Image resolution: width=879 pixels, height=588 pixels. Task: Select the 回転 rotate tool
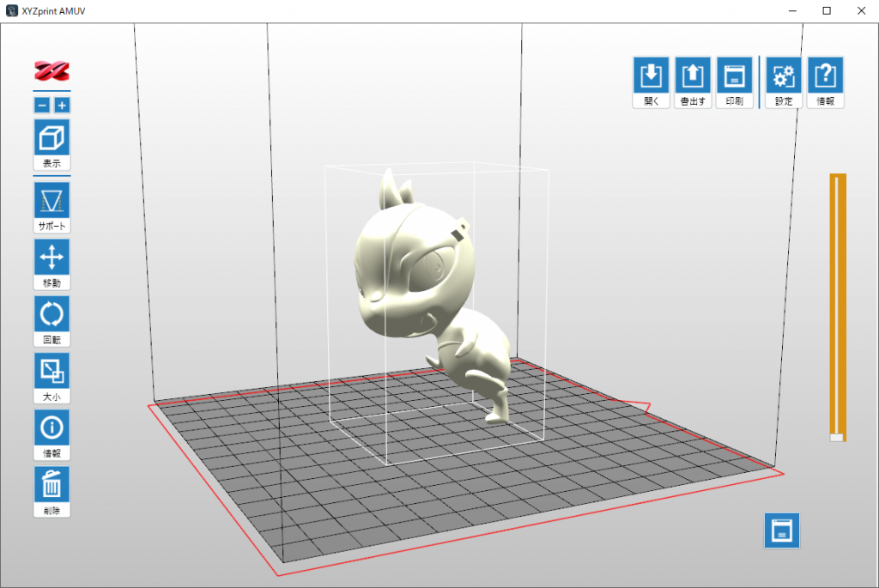coord(52,321)
